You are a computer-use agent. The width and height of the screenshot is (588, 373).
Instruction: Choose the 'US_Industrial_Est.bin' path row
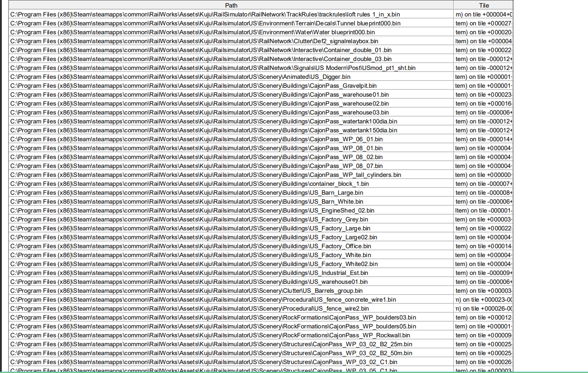pyautogui.click(x=231, y=273)
